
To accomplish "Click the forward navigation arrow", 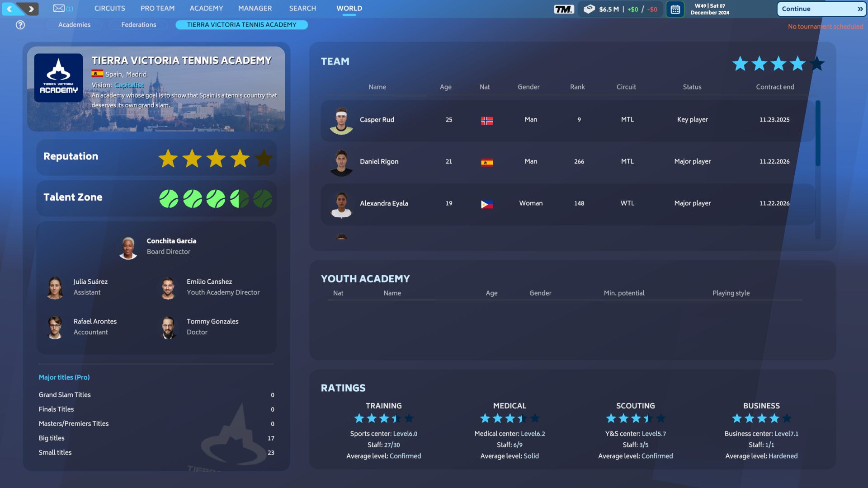I will tap(31, 9).
